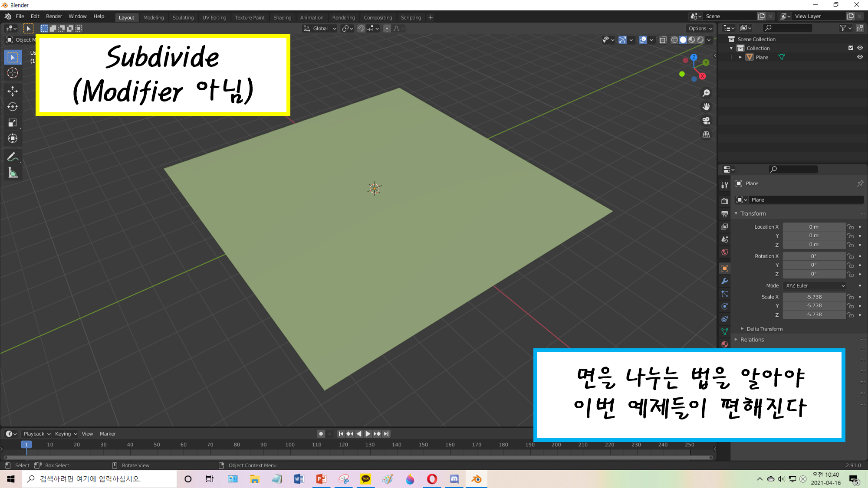This screenshot has height=488, width=868.
Task: Click the 3D Cursor tool
Action: click(13, 73)
